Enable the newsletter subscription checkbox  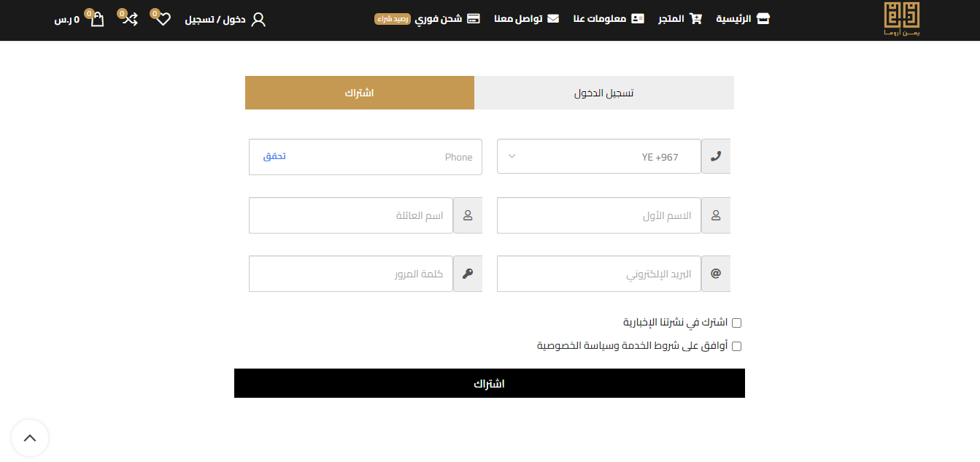click(x=736, y=323)
